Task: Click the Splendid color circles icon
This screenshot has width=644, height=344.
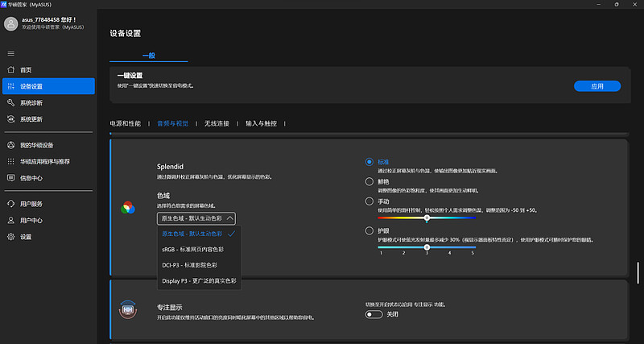Action: click(x=128, y=208)
